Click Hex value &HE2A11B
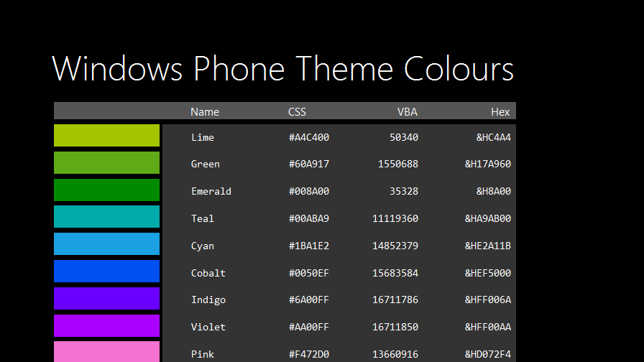The image size is (644, 362). click(488, 246)
